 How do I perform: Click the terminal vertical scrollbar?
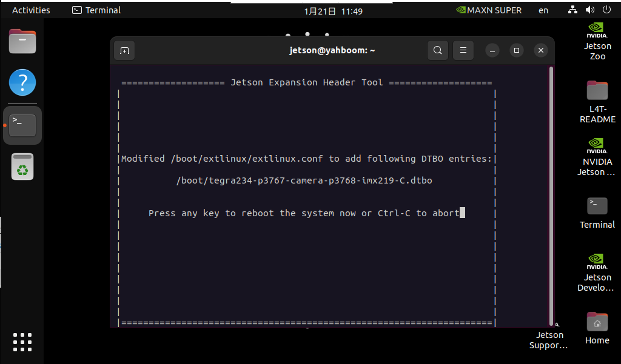click(551, 196)
